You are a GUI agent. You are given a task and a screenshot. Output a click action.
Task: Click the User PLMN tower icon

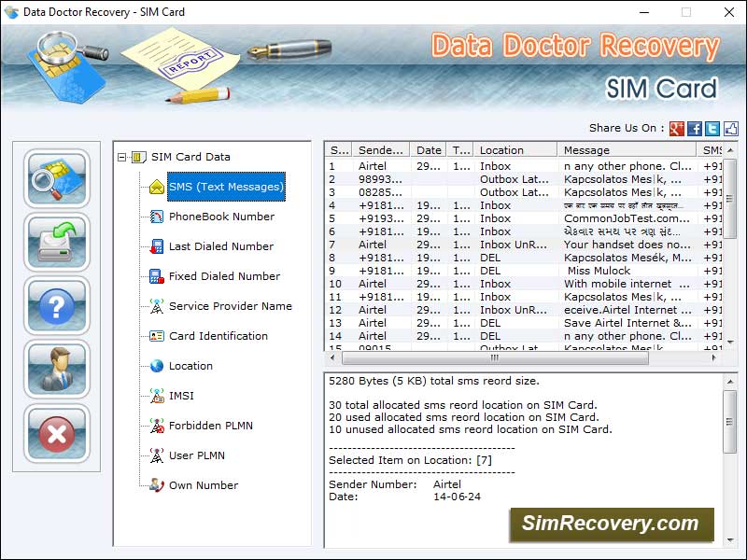(x=156, y=455)
